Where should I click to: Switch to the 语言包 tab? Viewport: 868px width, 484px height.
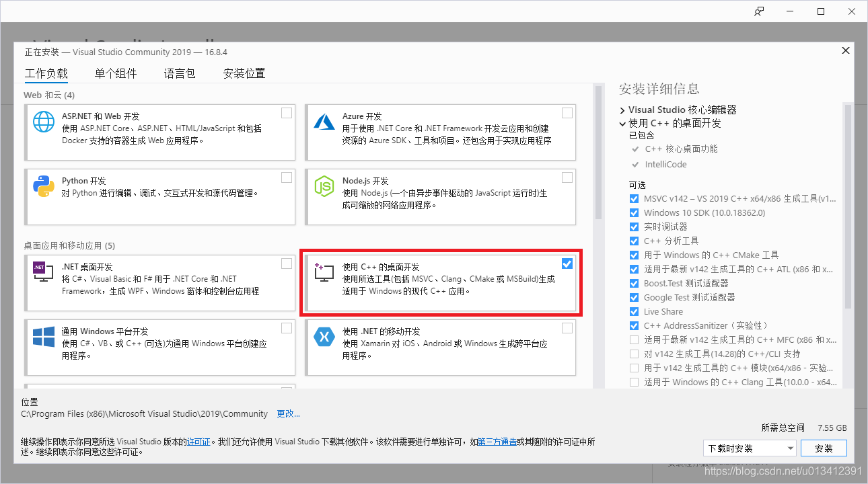click(x=180, y=74)
